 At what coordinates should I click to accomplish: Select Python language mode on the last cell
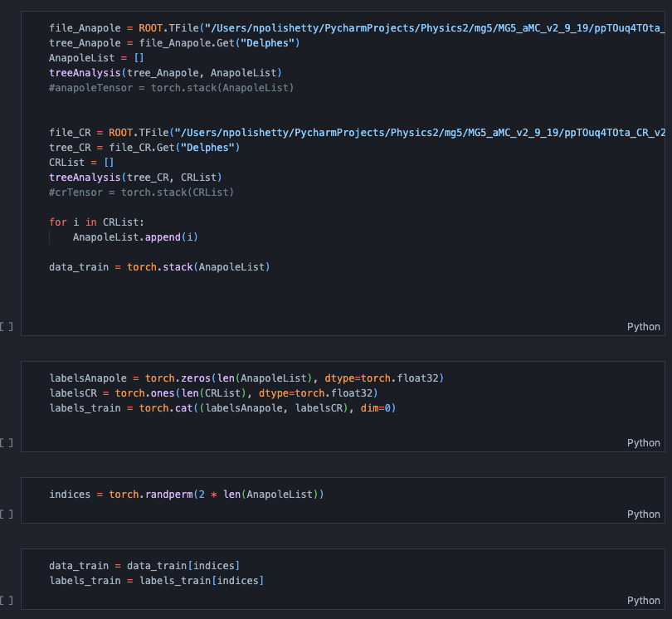[x=643, y=601]
